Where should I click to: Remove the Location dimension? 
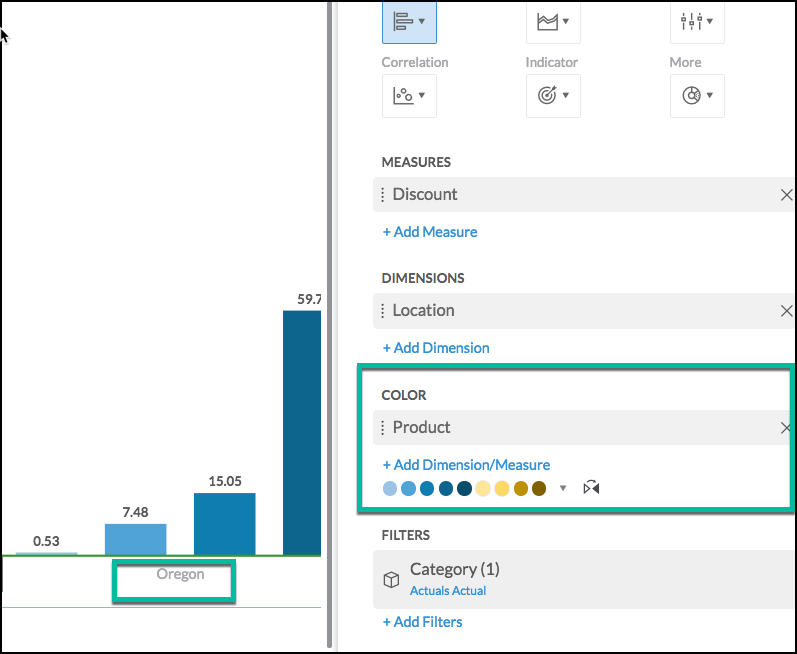pos(786,310)
